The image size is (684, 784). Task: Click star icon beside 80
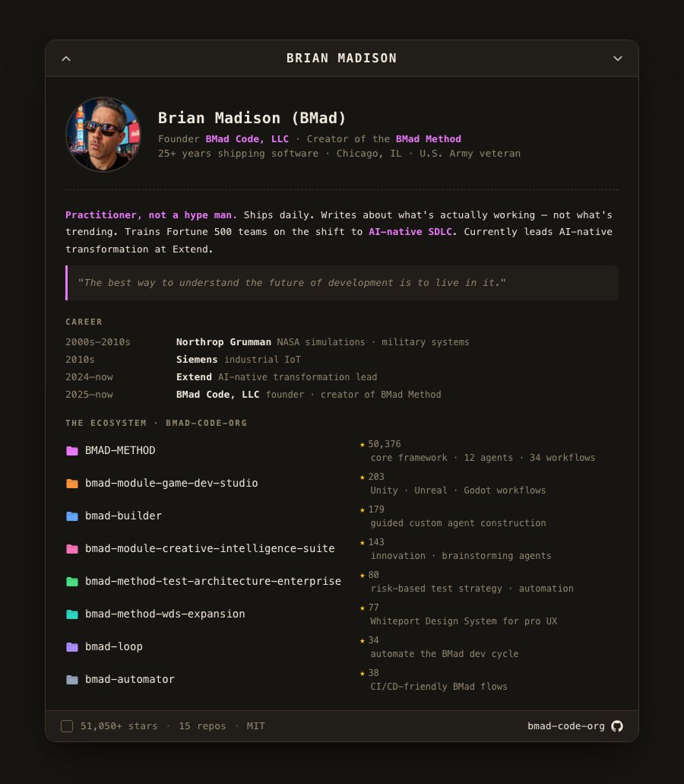click(363, 576)
